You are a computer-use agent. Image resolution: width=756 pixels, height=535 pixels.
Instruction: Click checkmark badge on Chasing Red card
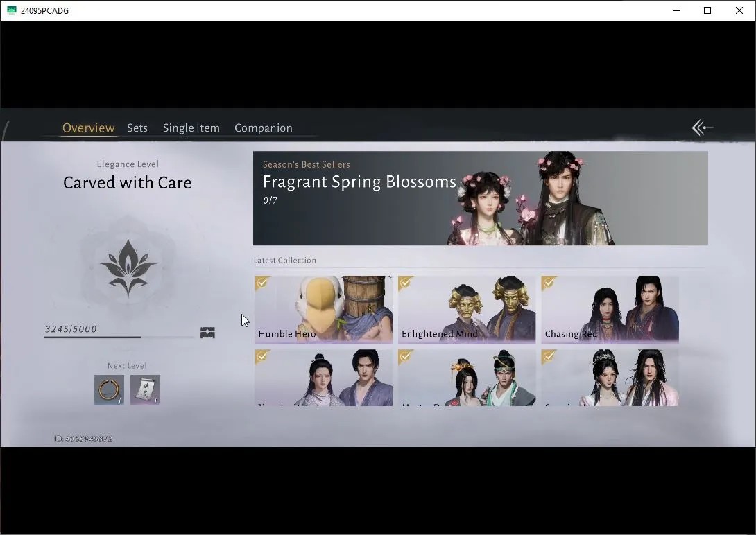point(549,283)
